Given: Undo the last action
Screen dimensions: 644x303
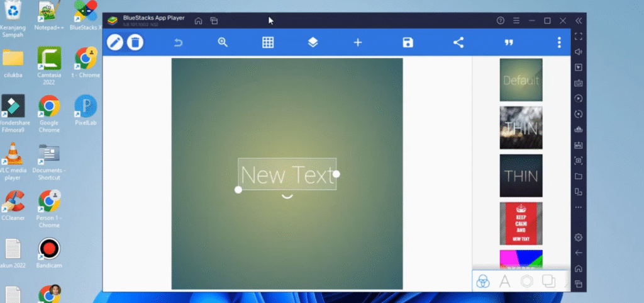Looking at the screenshot, I should pos(178,42).
